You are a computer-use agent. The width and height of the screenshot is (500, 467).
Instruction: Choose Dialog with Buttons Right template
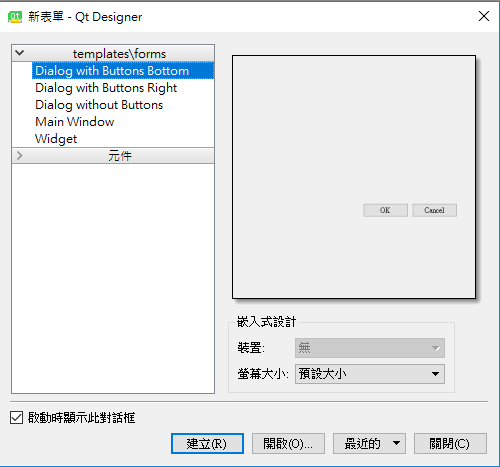tap(106, 88)
